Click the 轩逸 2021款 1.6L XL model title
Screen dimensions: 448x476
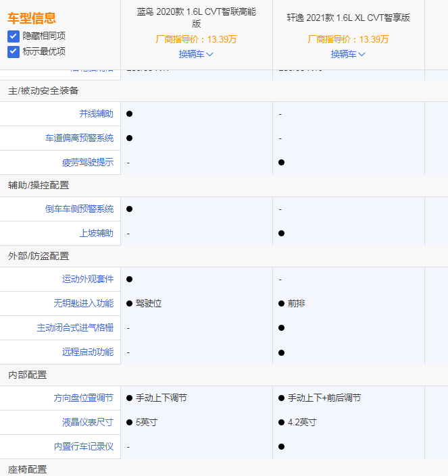click(x=348, y=18)
